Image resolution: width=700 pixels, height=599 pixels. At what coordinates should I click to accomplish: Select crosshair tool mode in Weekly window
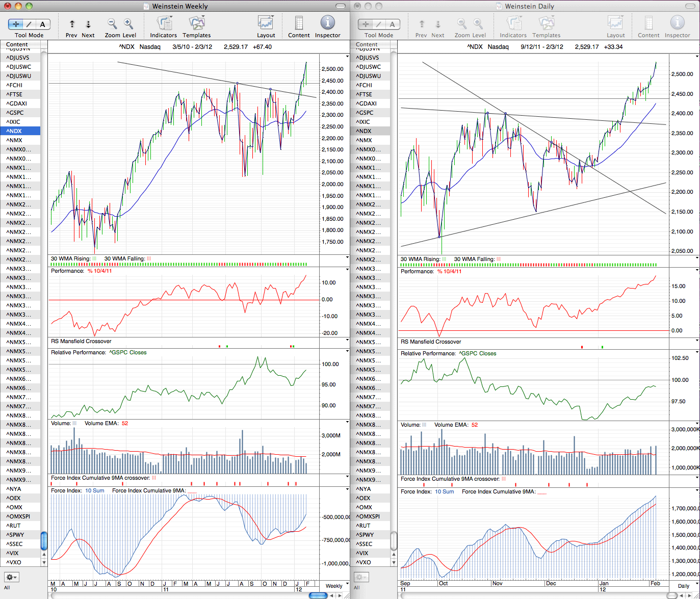(x=16, y=24)
